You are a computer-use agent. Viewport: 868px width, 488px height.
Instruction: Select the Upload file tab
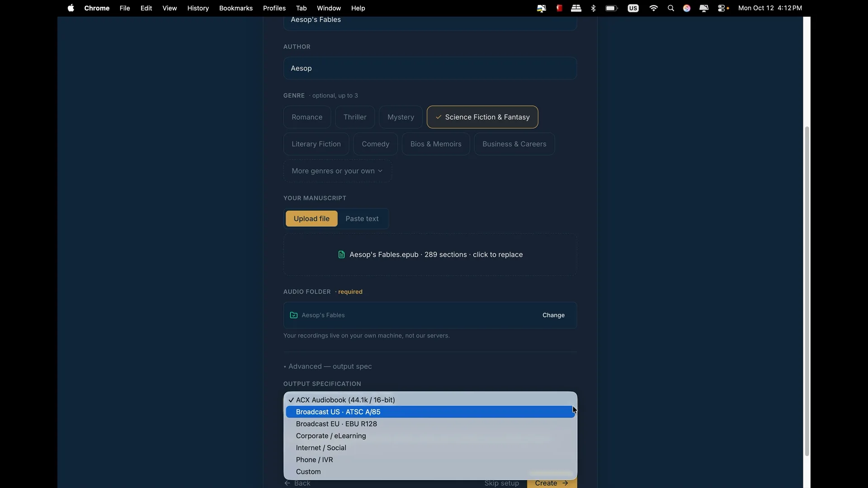coord(311,219)
